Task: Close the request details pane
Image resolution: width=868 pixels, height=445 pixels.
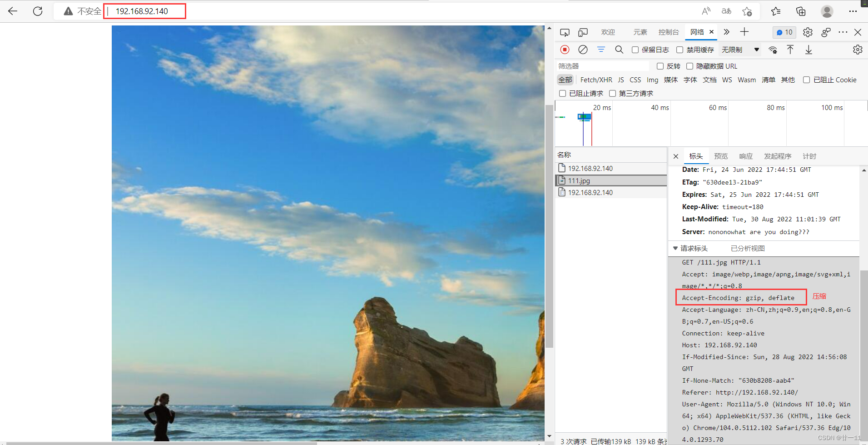Action: click(676, 156)
